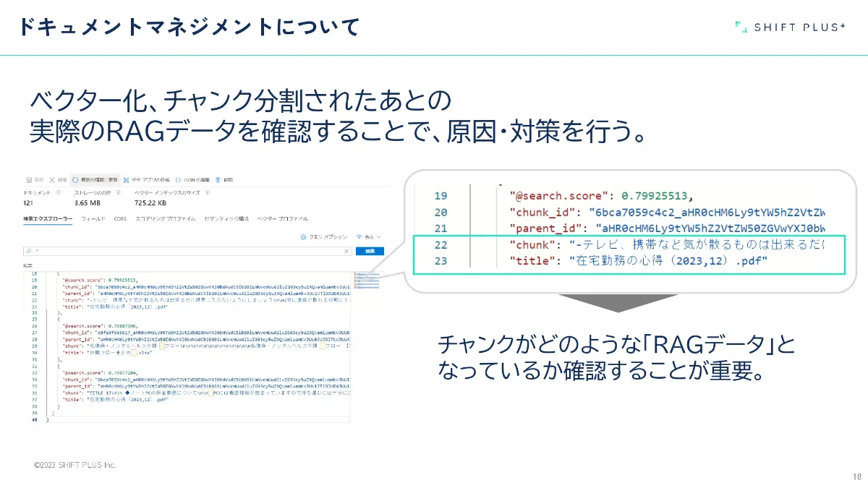Viewport: 868px width, 488px height.
Task: Click the info icon beside ベクター インデックスのサイズ
Action: coord(208,192)
